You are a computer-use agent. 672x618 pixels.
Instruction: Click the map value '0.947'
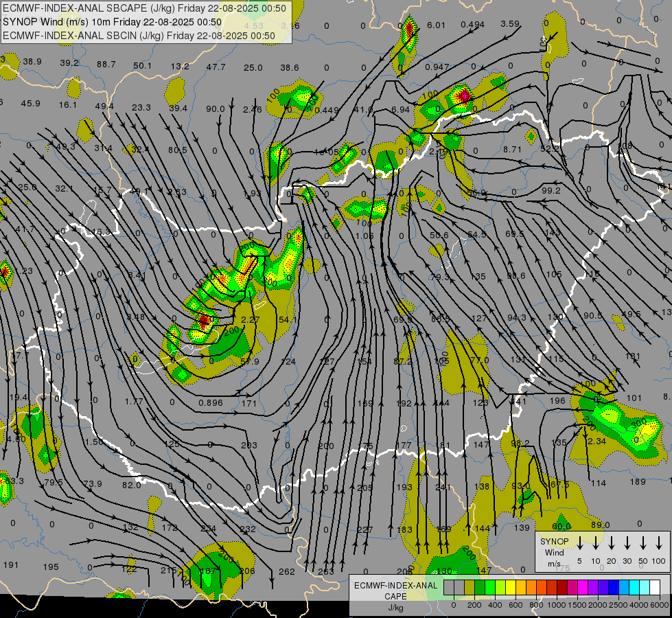click(x=437, y=67)
